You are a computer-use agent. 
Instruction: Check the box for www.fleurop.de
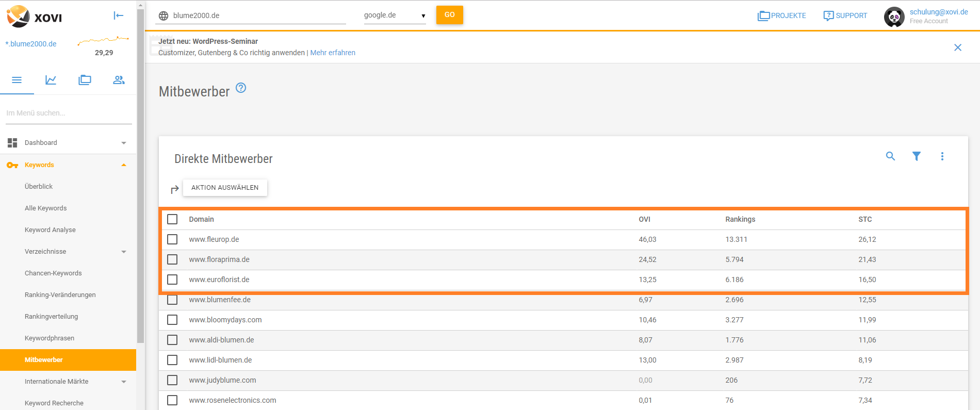(172, 239)
